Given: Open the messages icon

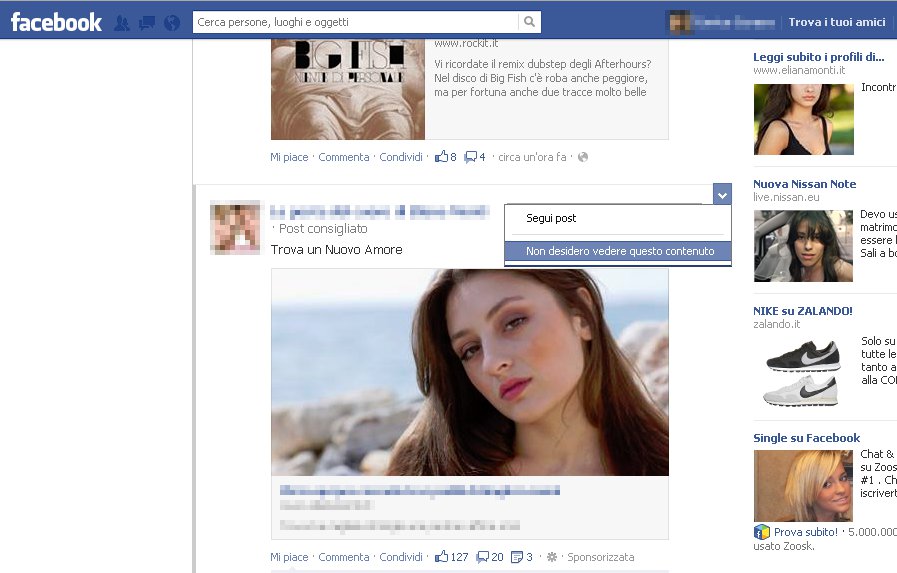Looking at the screenshot, I should coord(147,23).
